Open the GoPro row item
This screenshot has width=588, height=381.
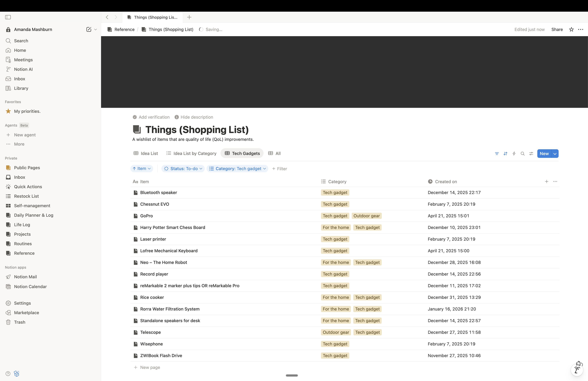pos(146,216)
